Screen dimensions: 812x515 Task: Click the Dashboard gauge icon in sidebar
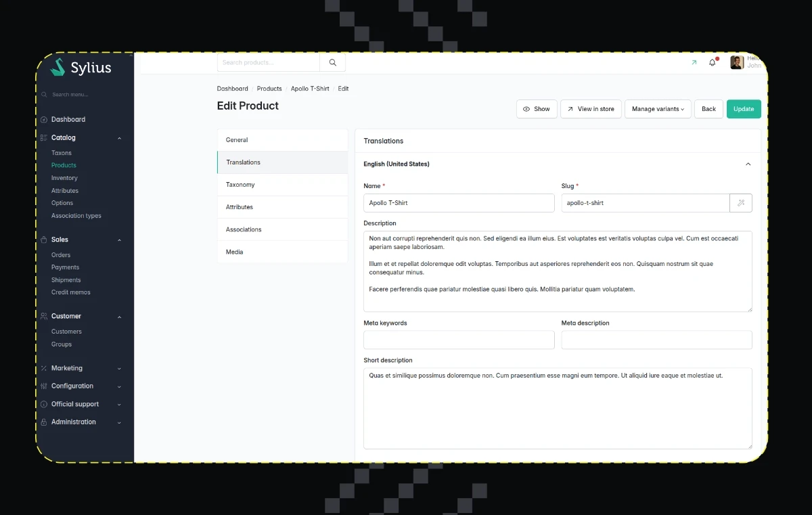pos(44,120)
